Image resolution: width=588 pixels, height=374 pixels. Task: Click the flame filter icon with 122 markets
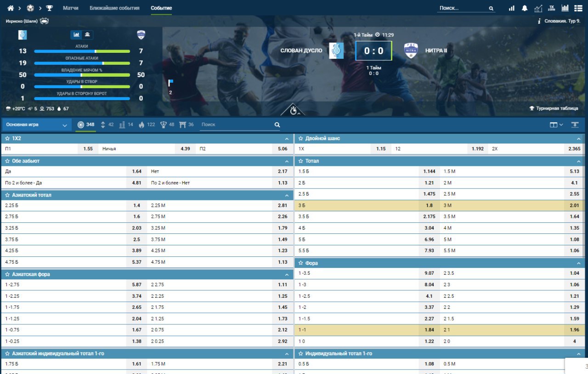click(x=141, y=125)
